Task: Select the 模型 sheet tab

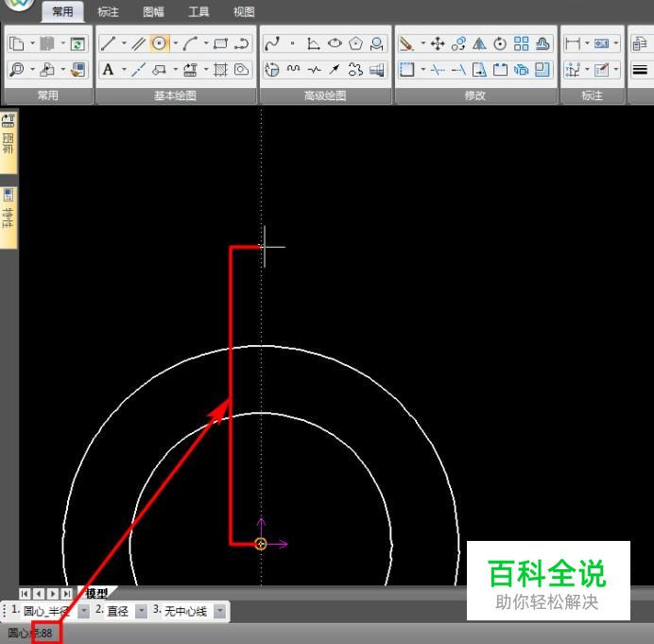Action: (x=96, y=593)
